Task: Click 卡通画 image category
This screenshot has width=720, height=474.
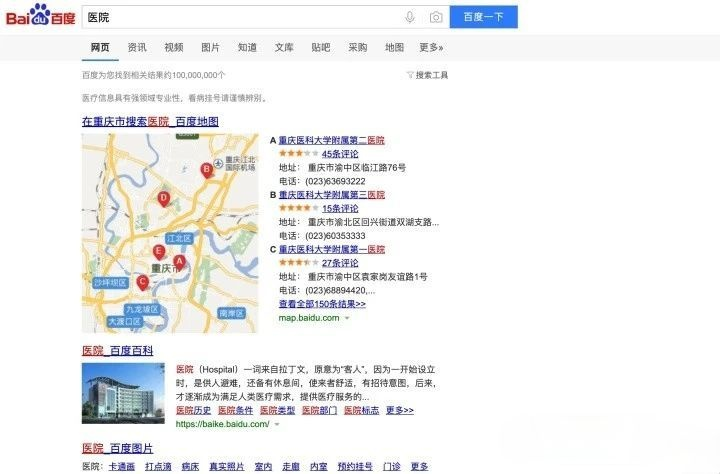Action: pos(122,467)
